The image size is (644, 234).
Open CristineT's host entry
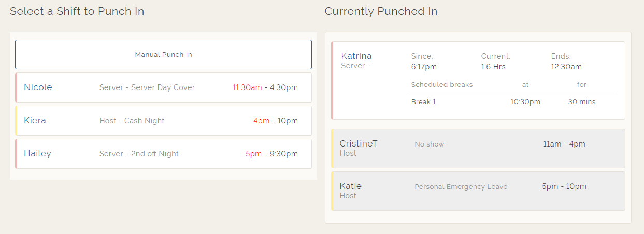(x=359, y=144)
